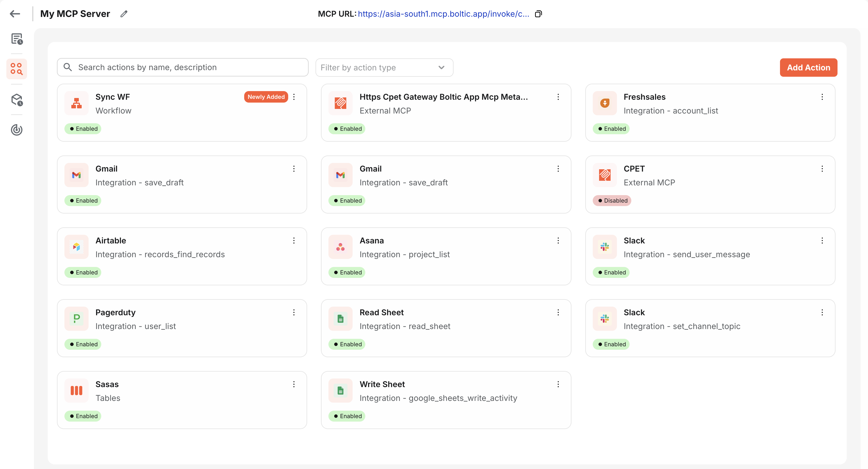
Task: Open the Filter by action type dropdown
Action: pos(384,67)
